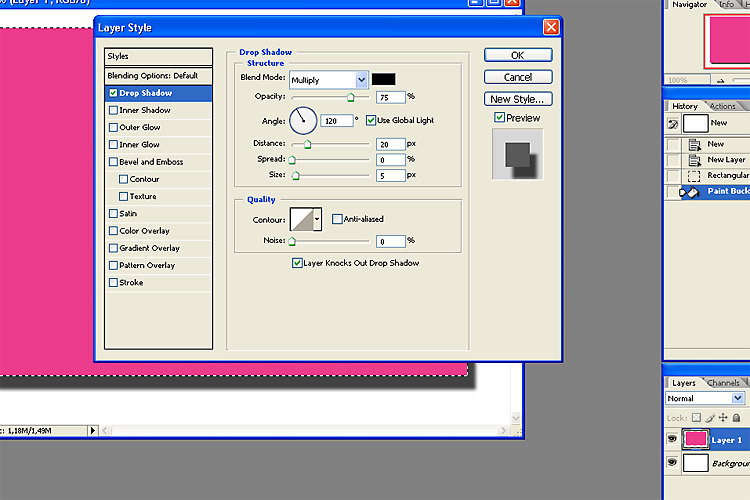Enable the Pattern Overlay checkbox
This screenshot has height=500, width=750.
[113, 265]
